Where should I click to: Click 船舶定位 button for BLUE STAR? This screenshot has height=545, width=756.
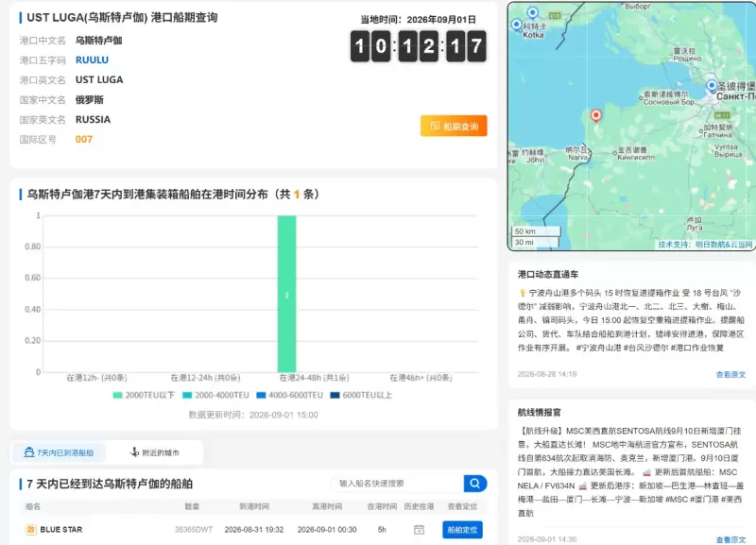[x=462, y=530]
